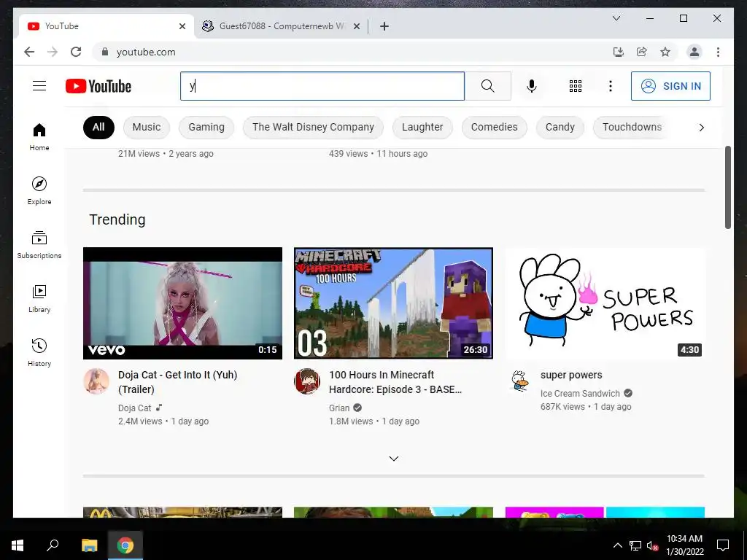Open the super powers video title
This screenshot has width=747, height=560.
click(571, 375)
